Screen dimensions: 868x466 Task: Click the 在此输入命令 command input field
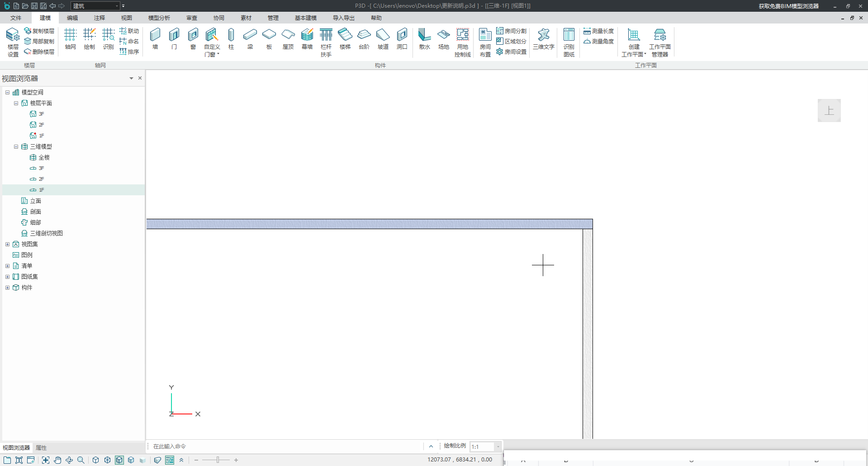pos(285,447)
